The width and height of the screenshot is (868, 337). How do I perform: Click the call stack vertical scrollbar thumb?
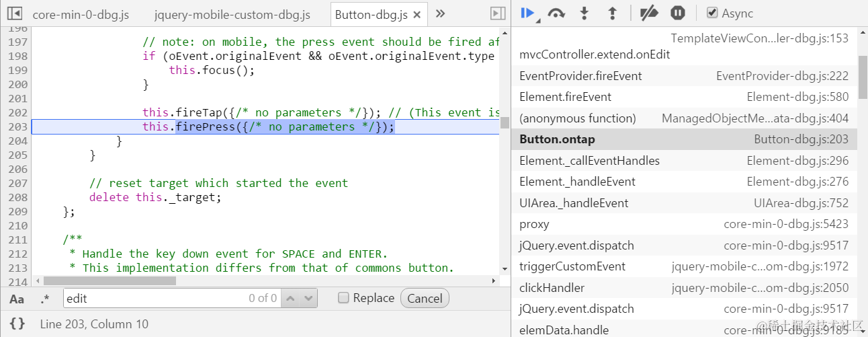[863, 77]
